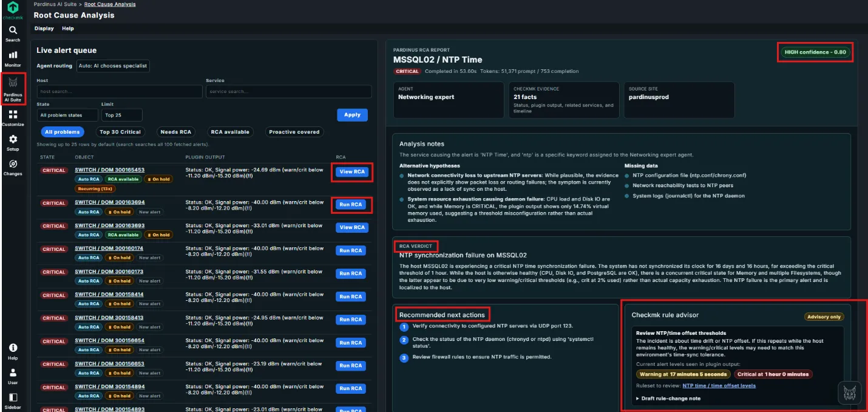Open the lynx assistant floating icon
The width and height of the screenshot is (868, 412).
pyautogui.click(x=850, y=394)
